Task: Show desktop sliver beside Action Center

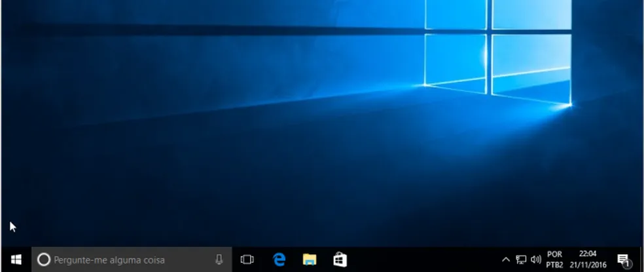Action: (641, 260)
